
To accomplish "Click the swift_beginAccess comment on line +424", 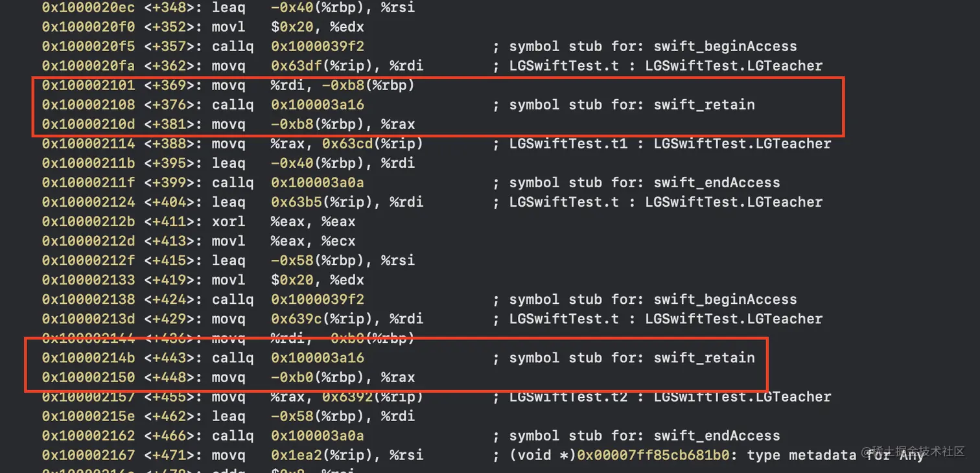I will (x=653, y=299).
